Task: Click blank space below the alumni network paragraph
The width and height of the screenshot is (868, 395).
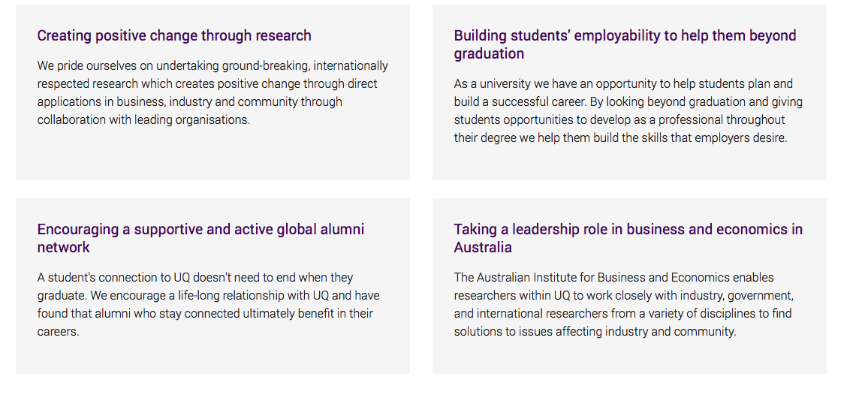Action: point(212,357)
